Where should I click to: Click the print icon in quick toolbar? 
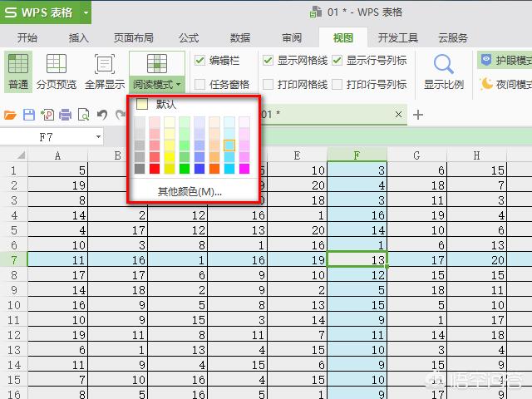pyautogui.click(x=66, y=115)
